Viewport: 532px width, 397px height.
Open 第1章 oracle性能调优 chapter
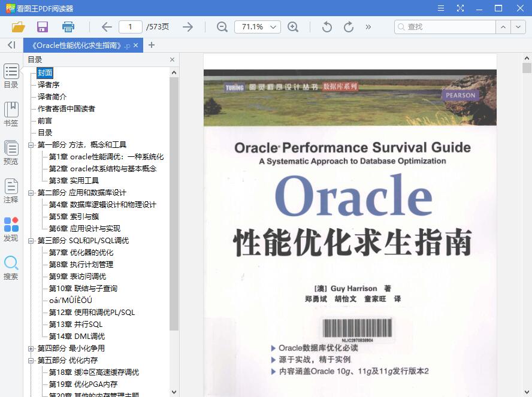106,157
